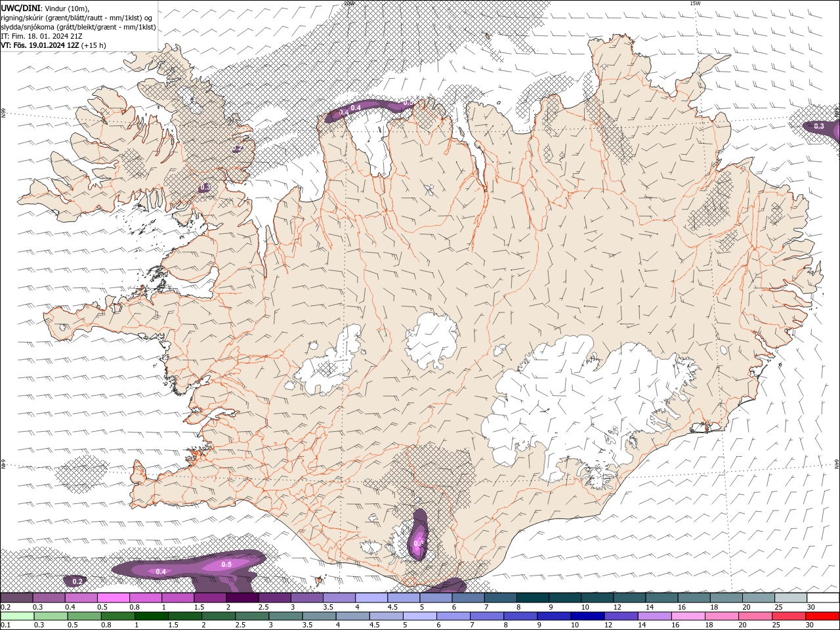
Task: Click the '0.2' label in upper legend row
Action: (x=6, y=607)
